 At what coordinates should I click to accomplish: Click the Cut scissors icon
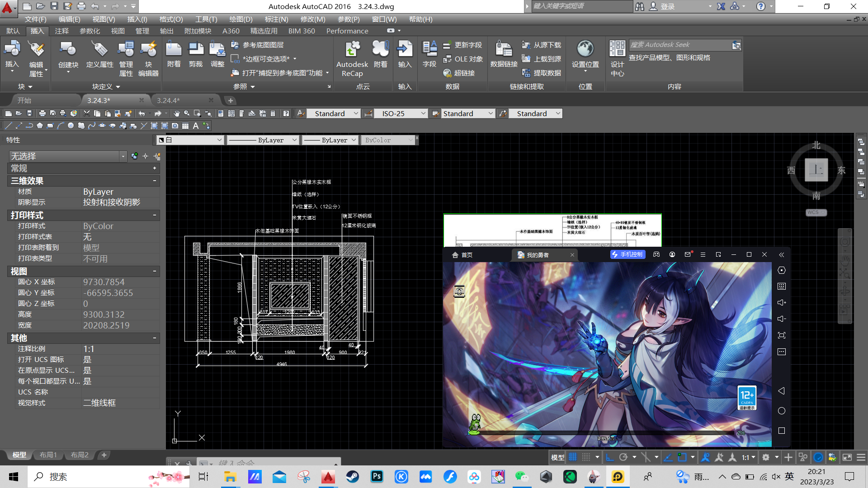click(x=86, y=113)
